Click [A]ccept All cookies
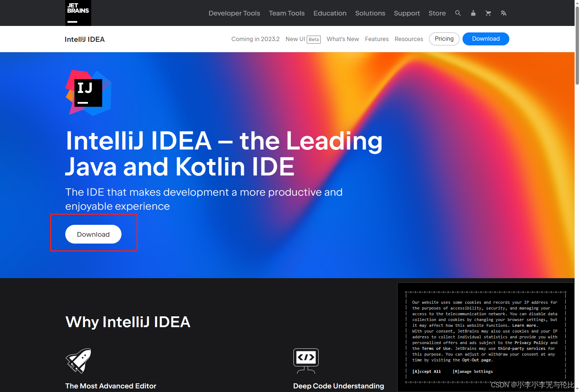 click(x=426, y=371)
